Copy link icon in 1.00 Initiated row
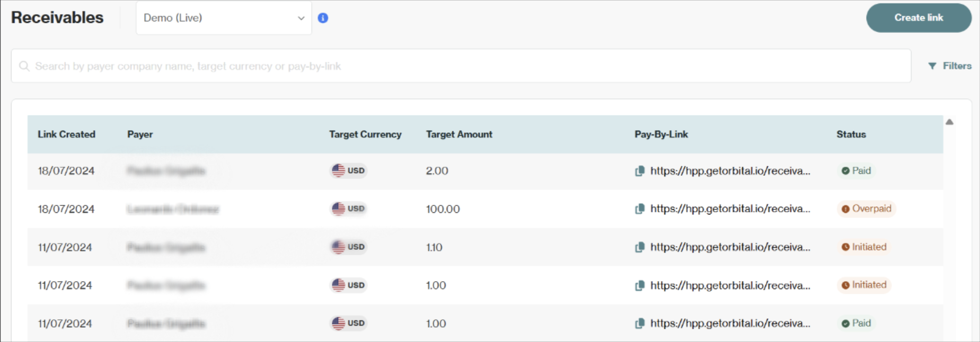The width and height of the screenshot is (980, 342). tap(640, 285)
